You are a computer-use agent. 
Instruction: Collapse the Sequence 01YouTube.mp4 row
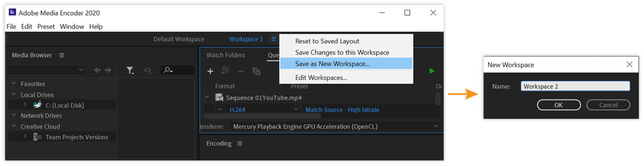[207, 97]
